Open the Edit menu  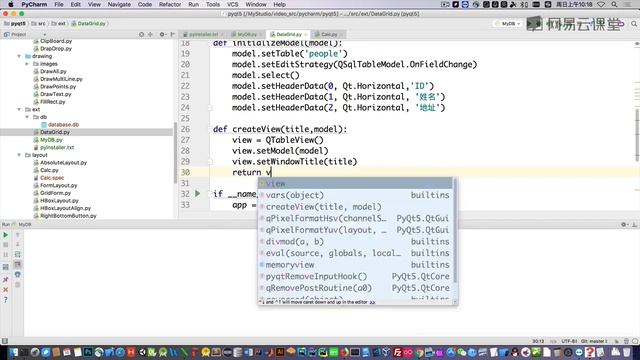pyautogui.click(x=76, y=4)
